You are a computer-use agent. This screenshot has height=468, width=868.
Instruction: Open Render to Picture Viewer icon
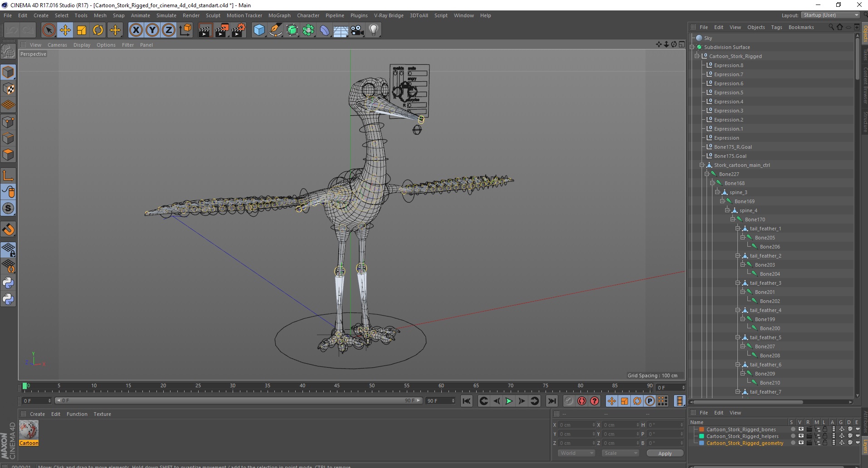222,30
